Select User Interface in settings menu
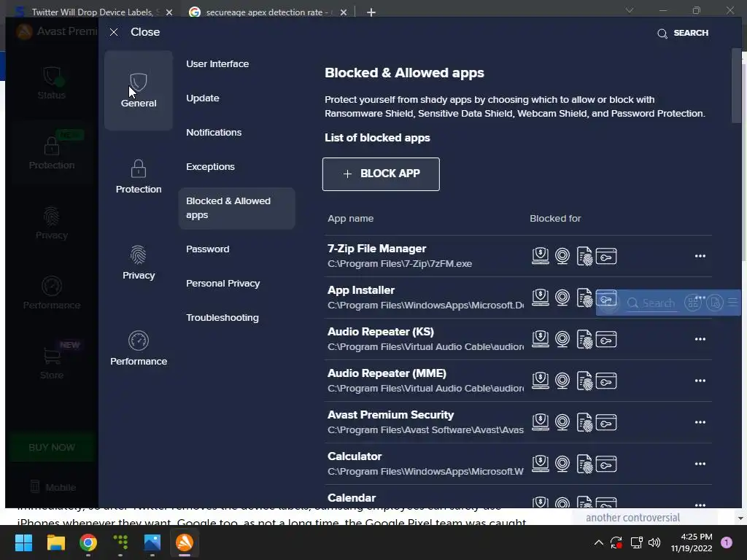 [217, 64]
